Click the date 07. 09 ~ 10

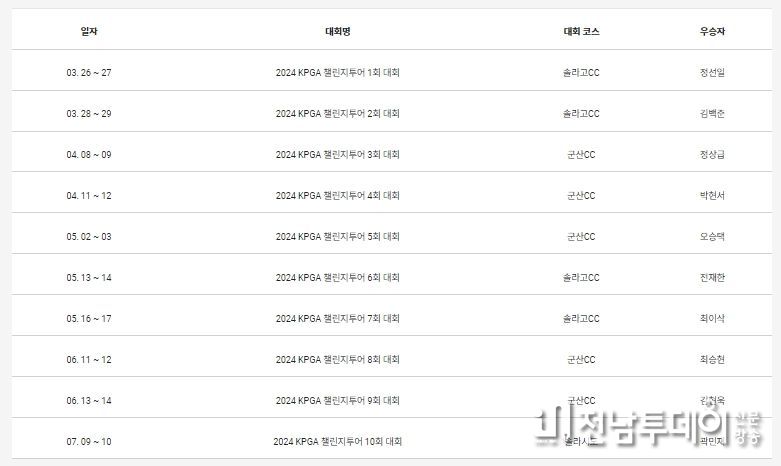tap(89, 442)
